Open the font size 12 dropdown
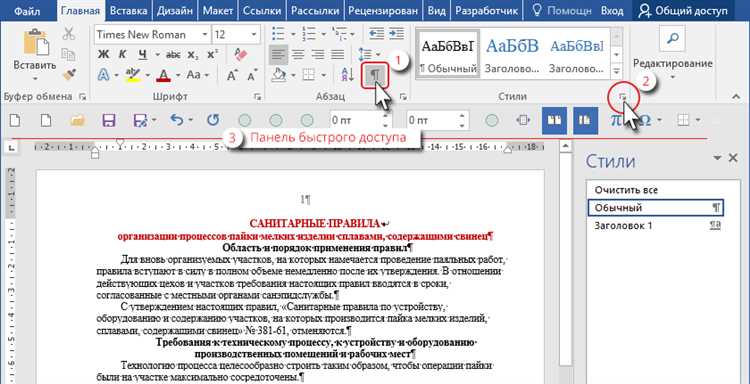The height and width of the screenshot is (384, 750). point(255,34)
